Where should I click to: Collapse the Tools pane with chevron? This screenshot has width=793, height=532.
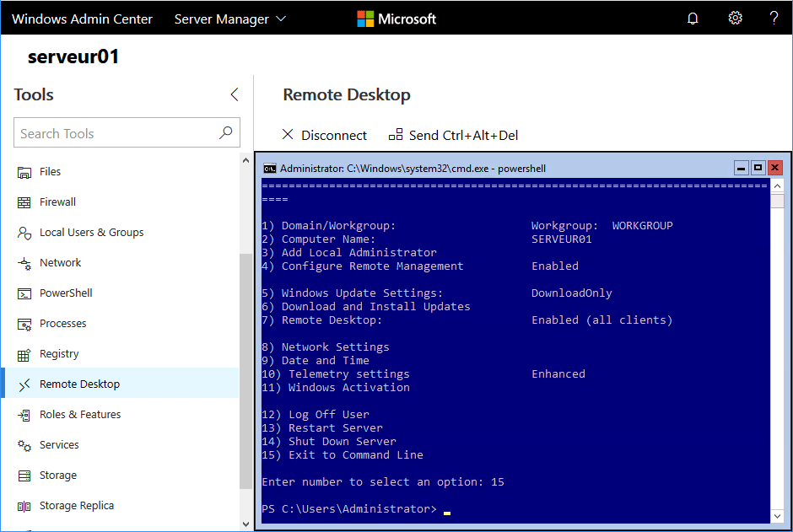pyautogui.click(x=235, y=94)
